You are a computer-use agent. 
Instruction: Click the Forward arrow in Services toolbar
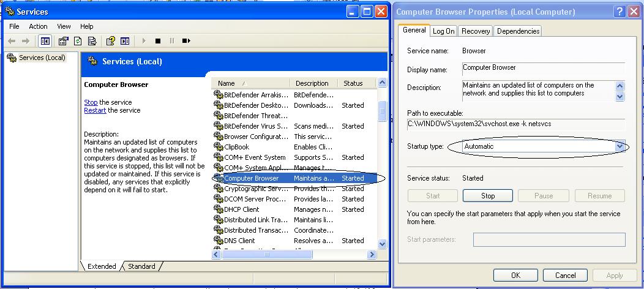pos(26,41)
